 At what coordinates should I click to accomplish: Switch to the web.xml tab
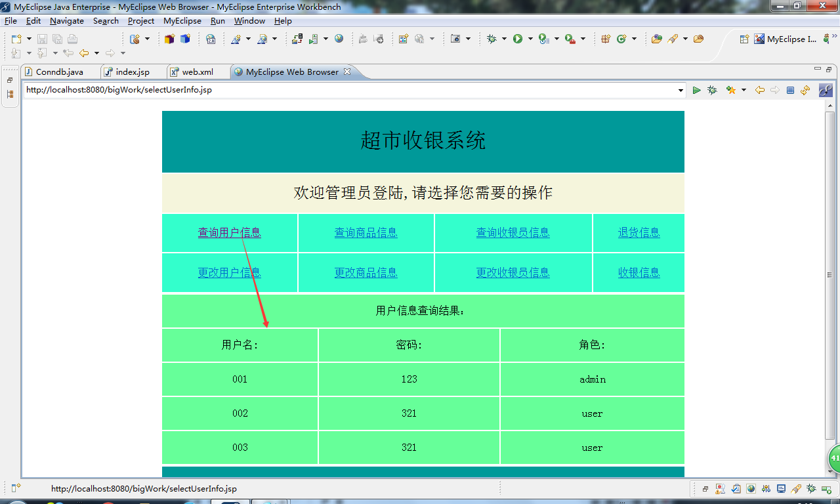click(198, 72)
